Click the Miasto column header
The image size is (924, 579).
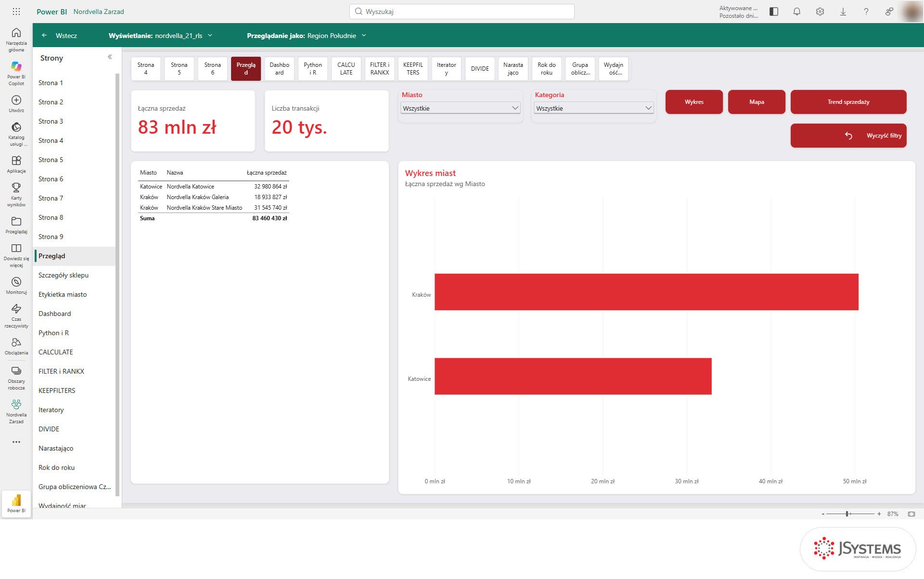[148, 173]
